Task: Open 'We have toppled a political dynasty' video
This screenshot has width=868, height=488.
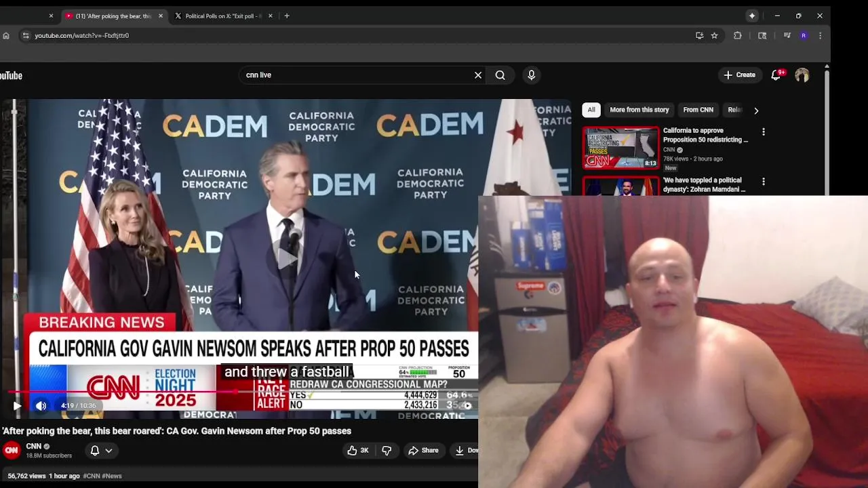Action: click(705, 185)
